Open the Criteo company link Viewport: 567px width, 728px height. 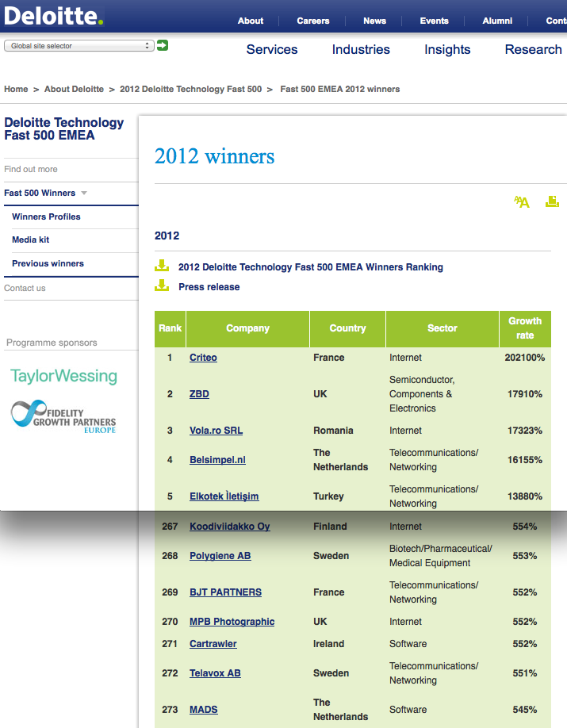[203, 358]
